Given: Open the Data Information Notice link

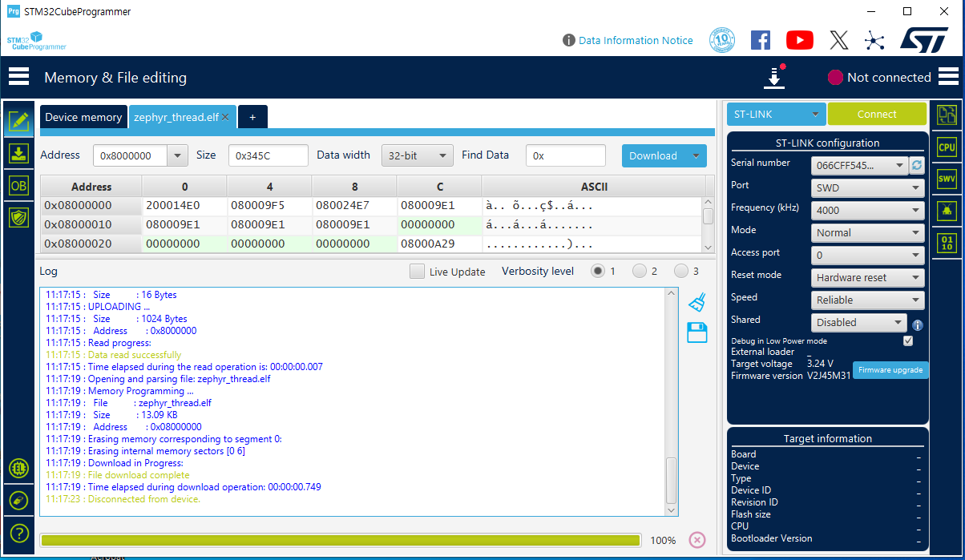Looking at the screenshot, I should [x=636, y=40].
